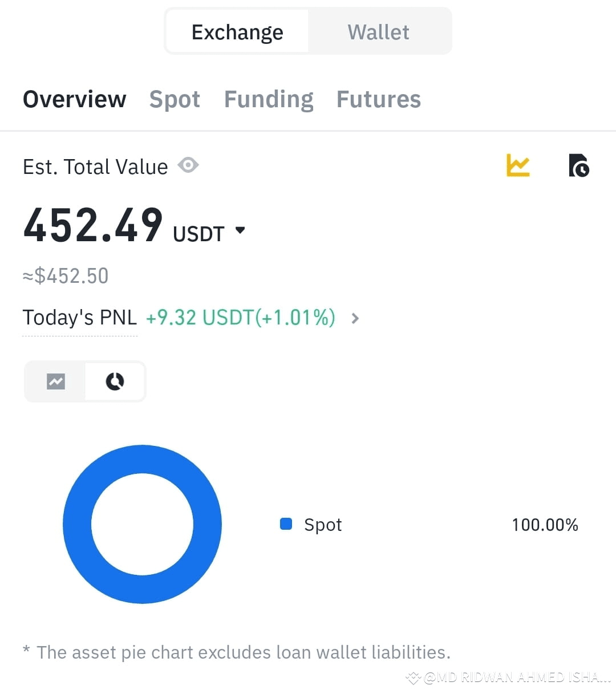Switch to the Exchange toggle
The width and height of the screenshot is (616, 690).
(237, 32)
